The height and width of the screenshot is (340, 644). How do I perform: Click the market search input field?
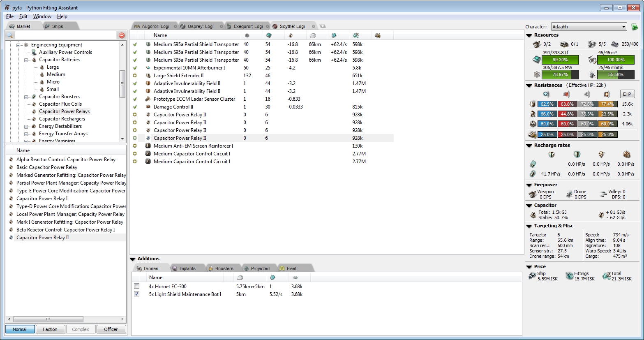click(x=65, y=35)
